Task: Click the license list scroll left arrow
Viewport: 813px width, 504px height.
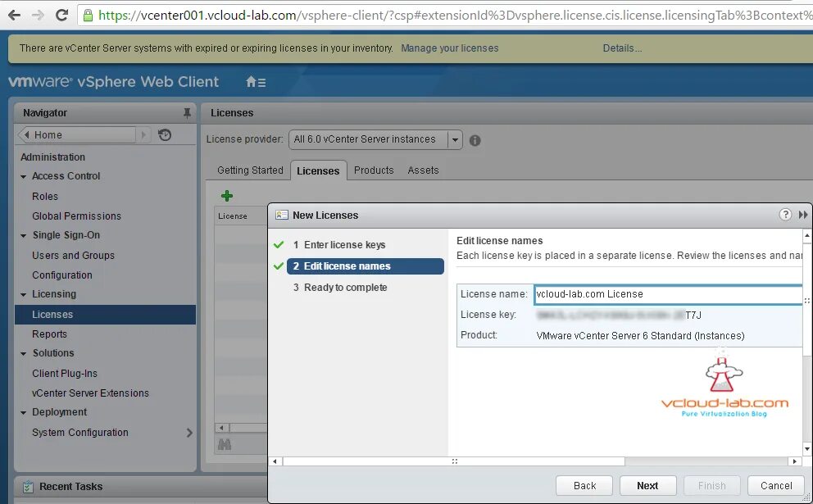Action: click(x=222, y=428)
